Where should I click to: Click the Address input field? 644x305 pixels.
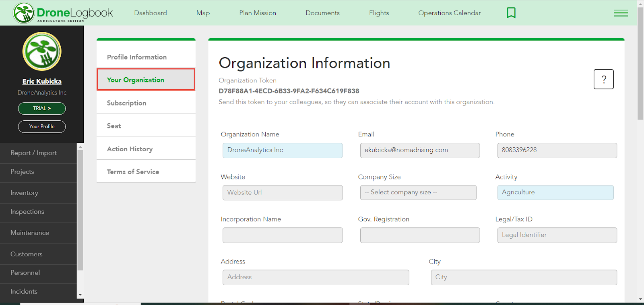316,277
